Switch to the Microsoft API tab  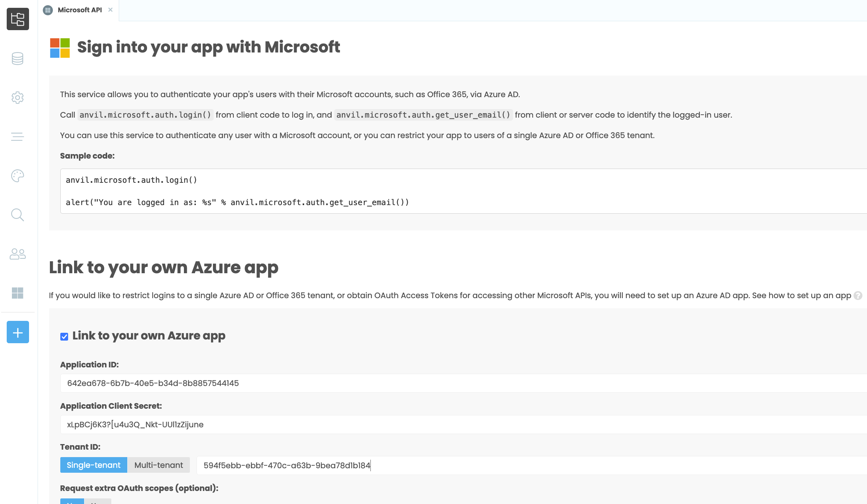tap(79, 10)
